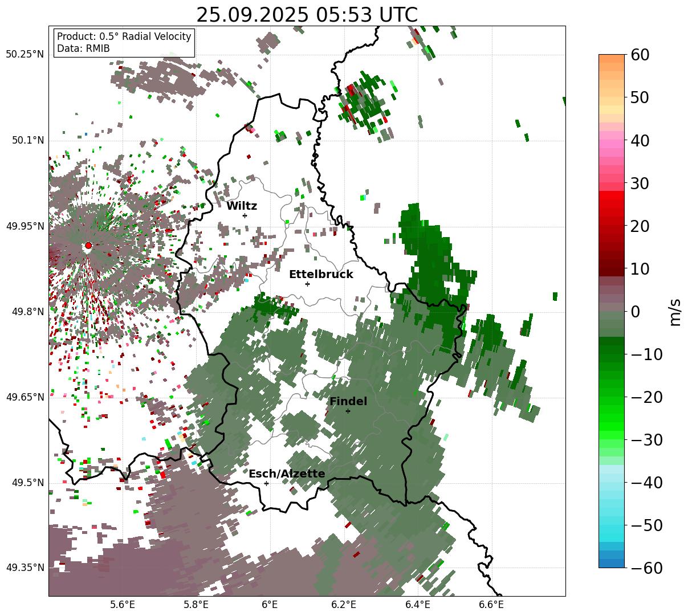This screenshot has width=688, height=616.
Task: Click the colorbar −60 tick label
Action: point(646,568)
